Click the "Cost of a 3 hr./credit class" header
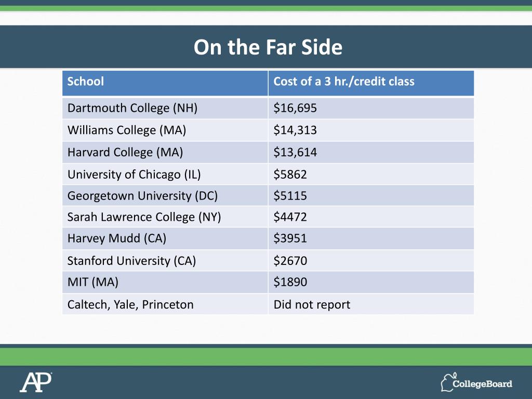The width and height of the screenshot is (532, 399). point(344,82)
